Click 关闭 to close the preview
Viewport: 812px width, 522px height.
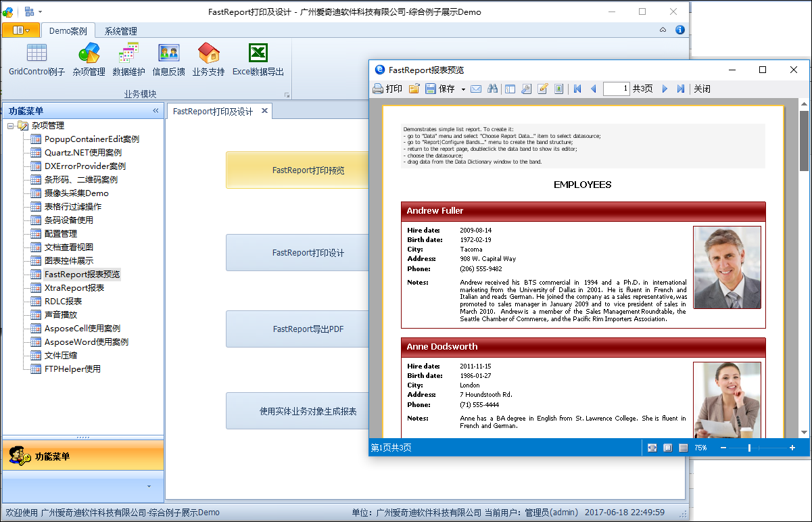702,89
